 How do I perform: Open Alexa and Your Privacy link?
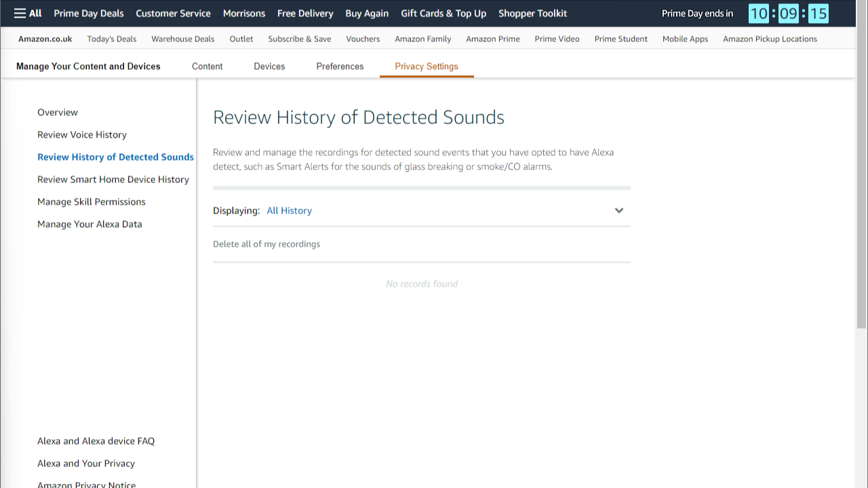tap(86, 464)
